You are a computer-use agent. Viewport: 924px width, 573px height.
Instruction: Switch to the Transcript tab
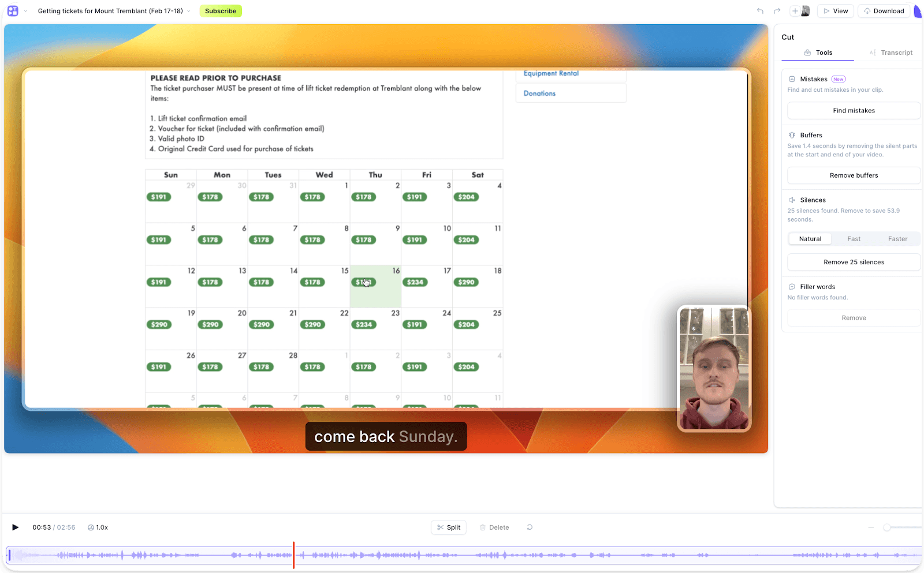[x=895, y=53]
